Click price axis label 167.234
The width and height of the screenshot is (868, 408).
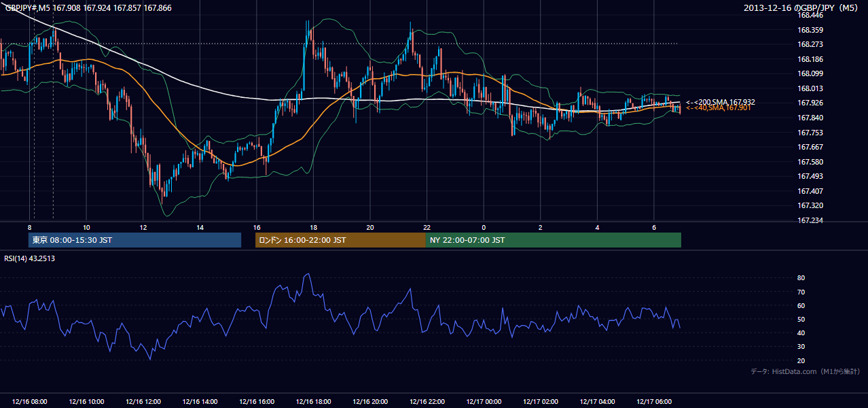pyautogui.click(x=810, y=220)
